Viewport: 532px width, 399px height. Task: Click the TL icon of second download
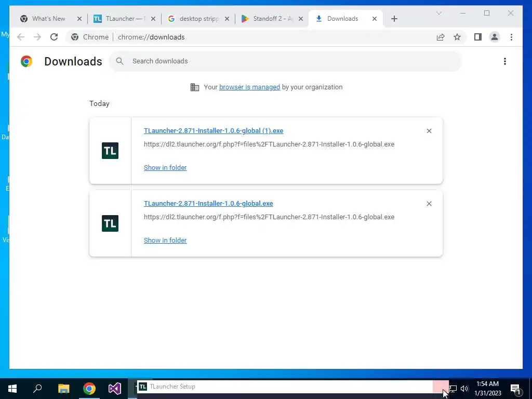[x=110, y=223]
